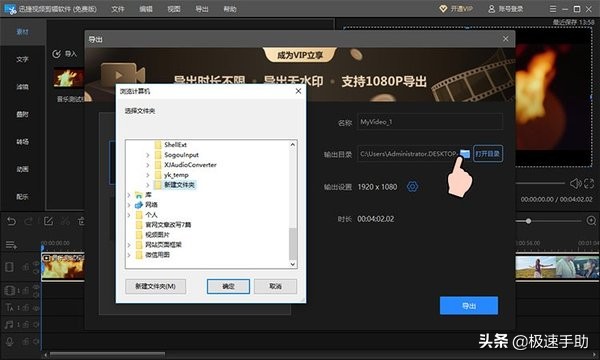Open the 视图 menu

click(x=174, y=9)
